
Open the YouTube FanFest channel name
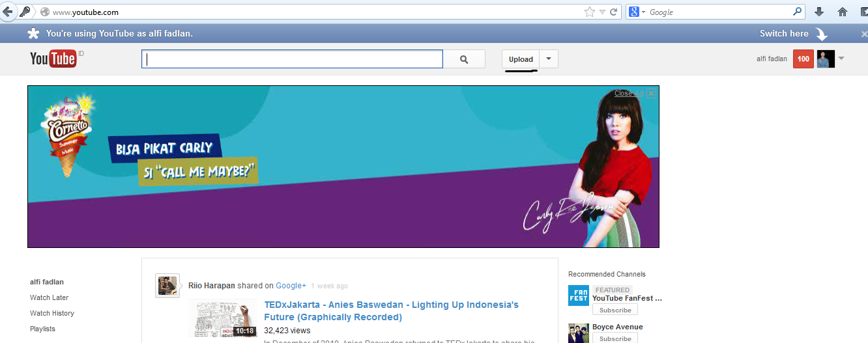click(x=627, y=299)
